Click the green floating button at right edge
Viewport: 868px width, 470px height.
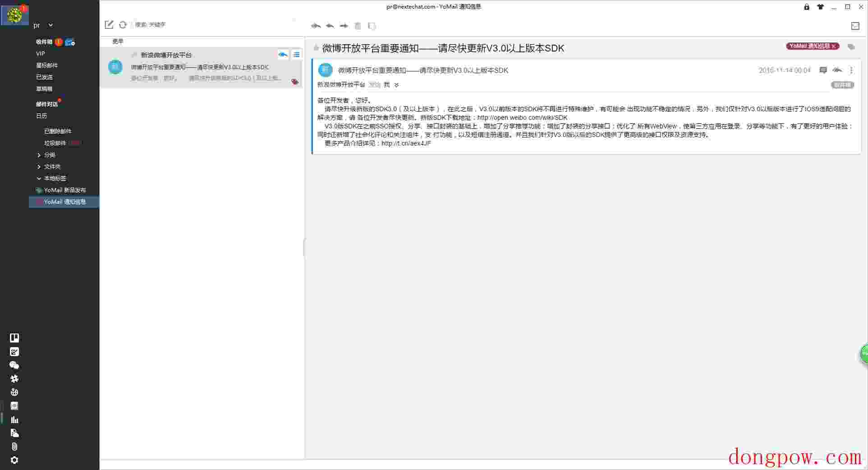[864, 354]
